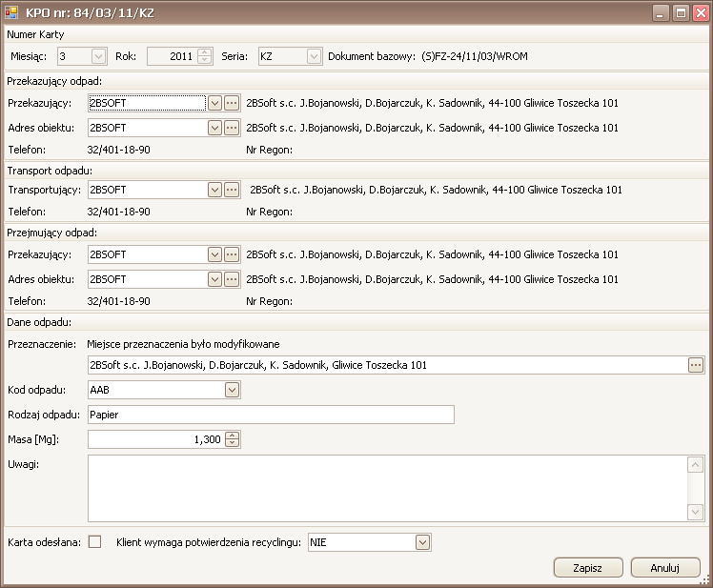Open the Seria dropdown arrow
The height and width of the screenshot is (588, 713).
pos(314,56)
